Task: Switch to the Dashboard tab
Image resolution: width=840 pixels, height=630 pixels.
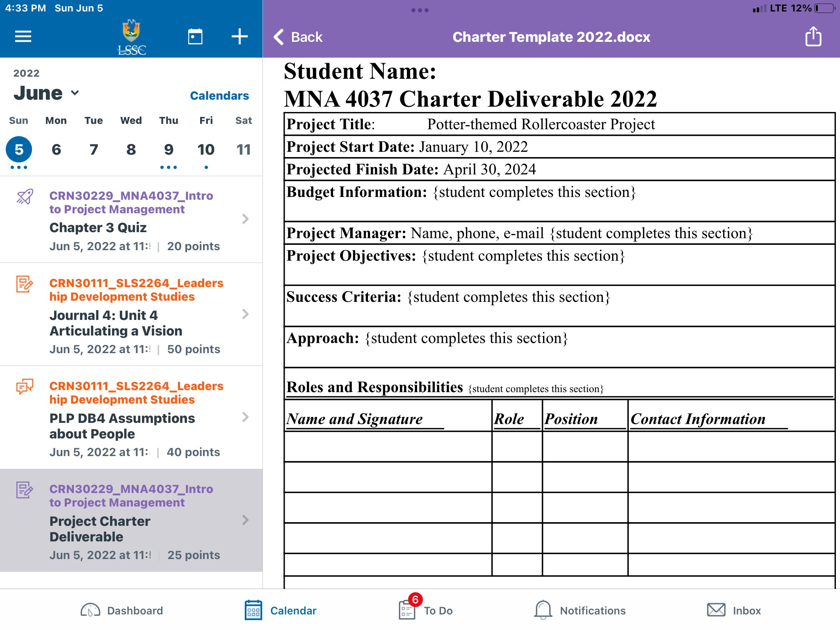Action: (x=122, y=610)
